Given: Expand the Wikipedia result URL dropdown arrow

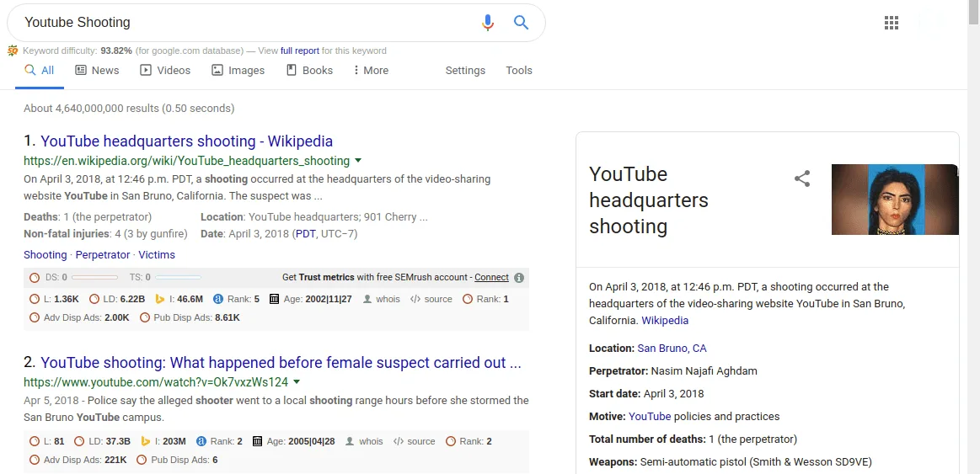Looking at the screenshot, I should pos(357,161).
